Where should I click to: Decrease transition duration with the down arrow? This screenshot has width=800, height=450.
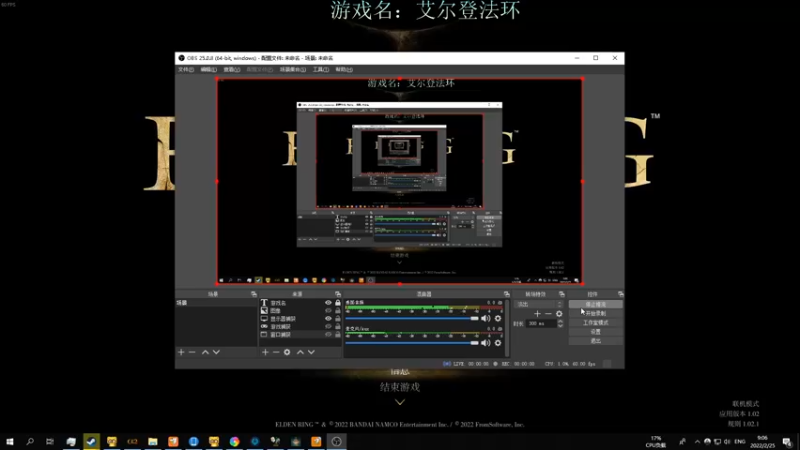(560, 326)
